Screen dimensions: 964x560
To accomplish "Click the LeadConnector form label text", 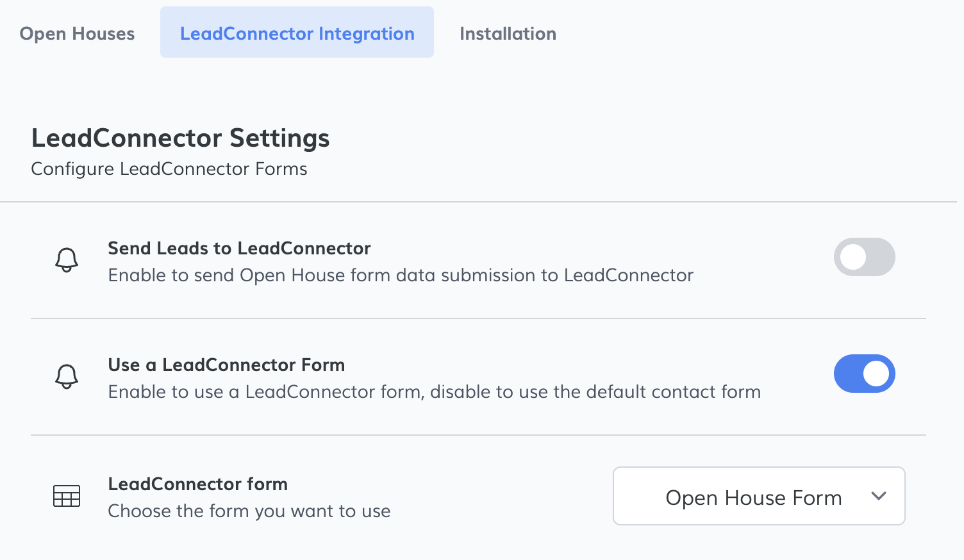I will [x=197, y=484].
